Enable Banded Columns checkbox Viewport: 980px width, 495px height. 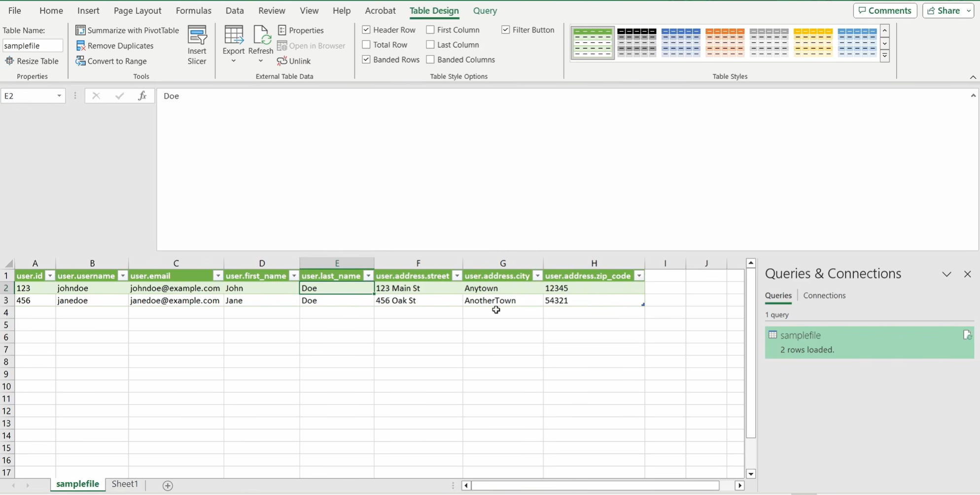click(x=430, y=59)
